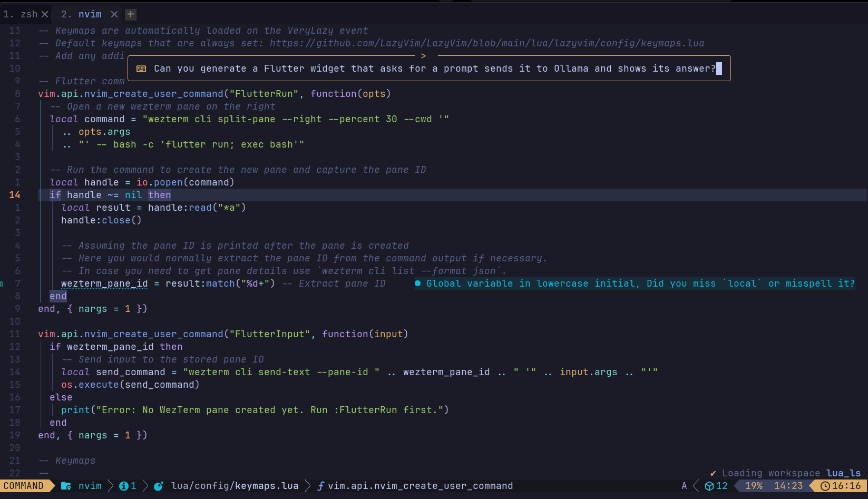868x499 pixels.
Task: Click the checkmark beside Loading workspace
Action: point(713,473)
